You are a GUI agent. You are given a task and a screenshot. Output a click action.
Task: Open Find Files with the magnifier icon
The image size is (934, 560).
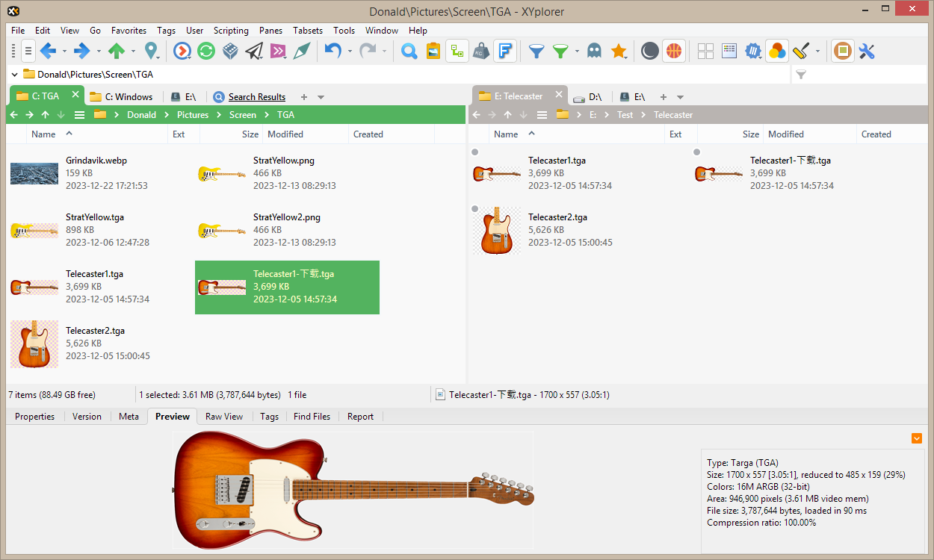pyautogui.click(x=409, y=51)
